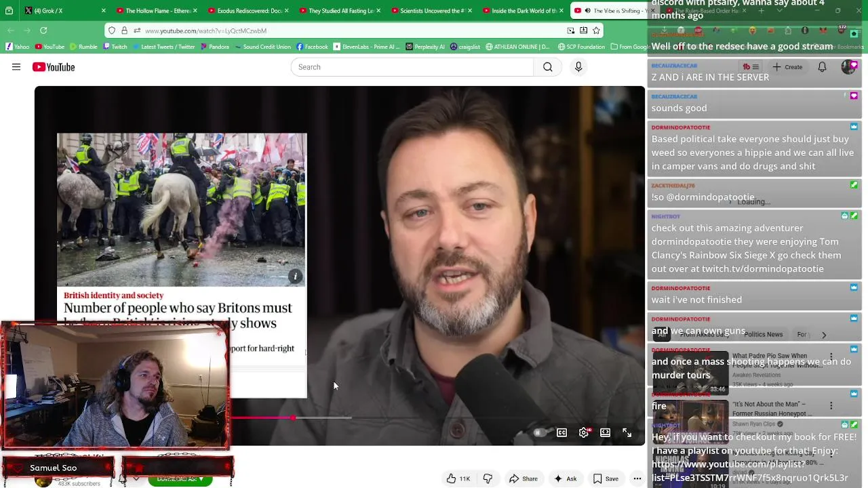Bookmark this page with star icon

pos(596,30)
